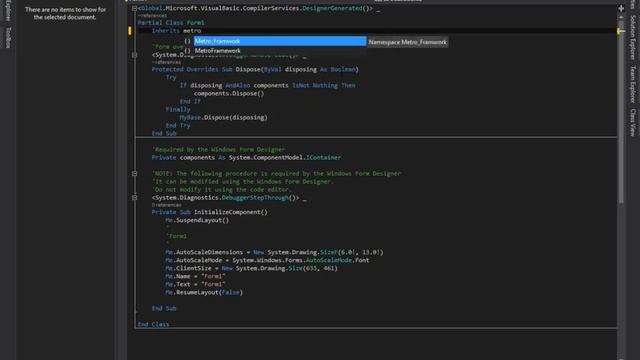This screenshot has width=640, height=360.
Task: Collapse the 'NOTE: The following procedure' comment block
Action: click(134, 173)
